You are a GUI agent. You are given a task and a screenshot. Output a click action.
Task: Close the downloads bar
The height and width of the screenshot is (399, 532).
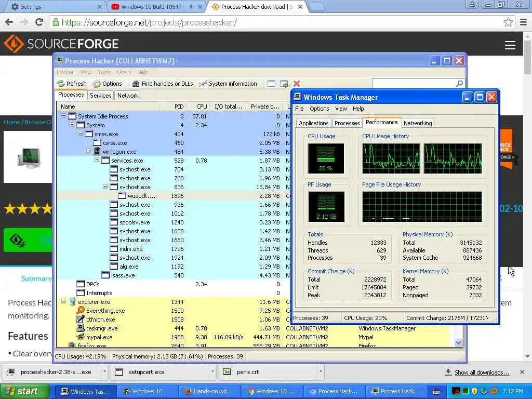(x=522, y=372)
